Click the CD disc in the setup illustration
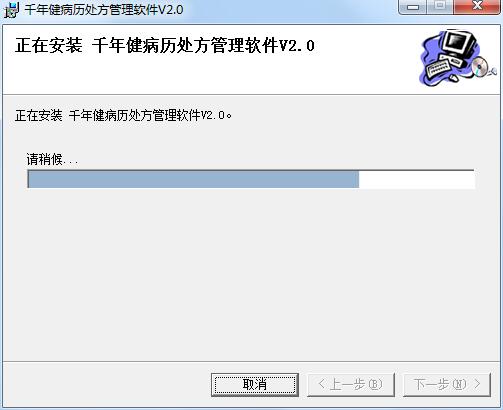The height and width of the screenshot is (410, 503). pos(480,66)
